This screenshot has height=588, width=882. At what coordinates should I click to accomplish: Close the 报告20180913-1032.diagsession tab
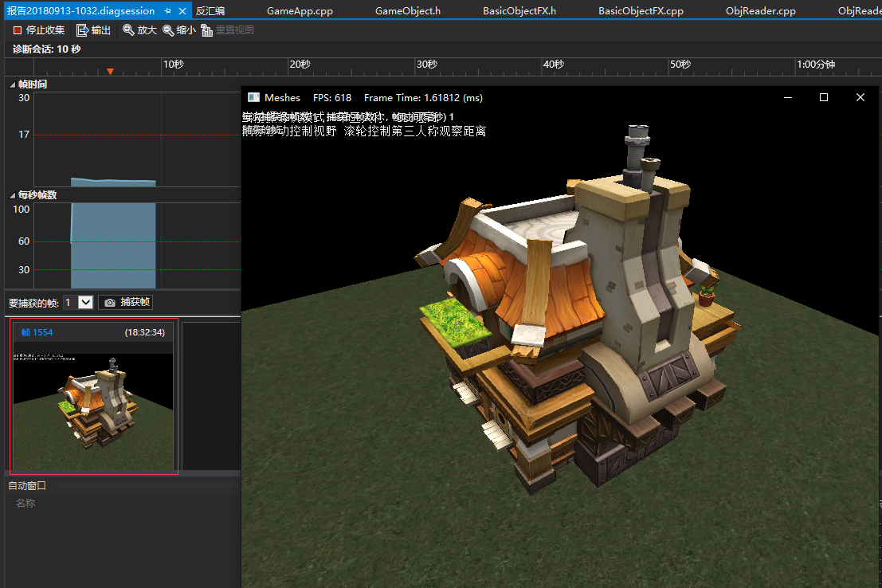pos(182,10)
